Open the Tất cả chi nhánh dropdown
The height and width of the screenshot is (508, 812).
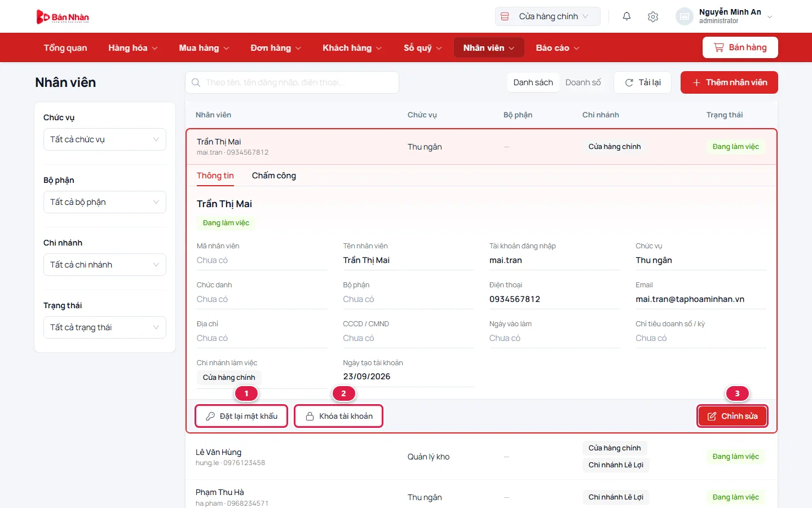(105, 265)
